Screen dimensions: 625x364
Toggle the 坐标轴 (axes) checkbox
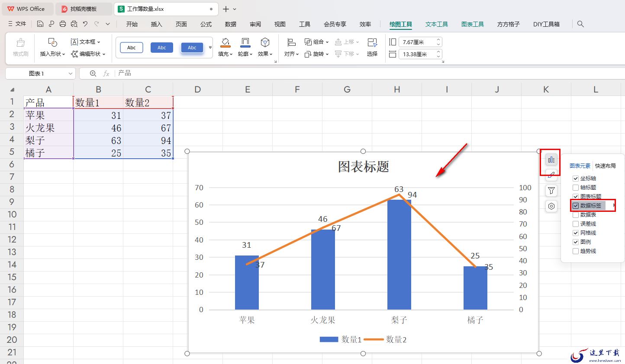click(x=576, y=179)
